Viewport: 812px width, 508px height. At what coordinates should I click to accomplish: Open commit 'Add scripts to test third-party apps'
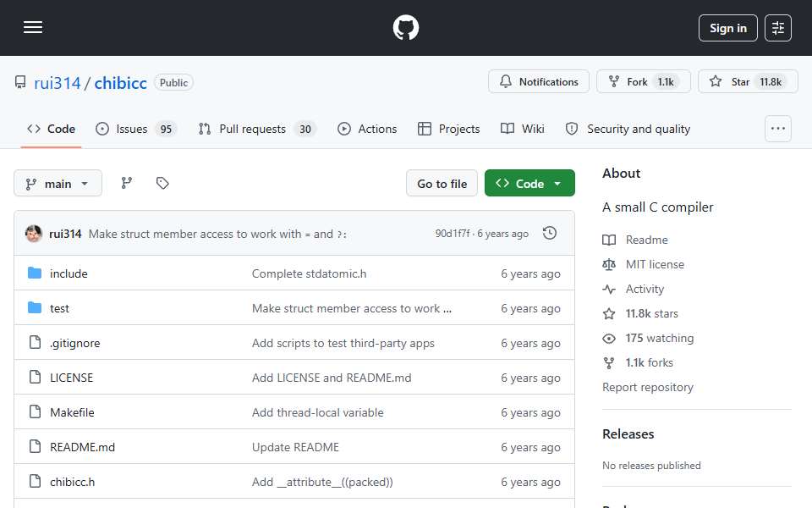click(x=343, y=343)
